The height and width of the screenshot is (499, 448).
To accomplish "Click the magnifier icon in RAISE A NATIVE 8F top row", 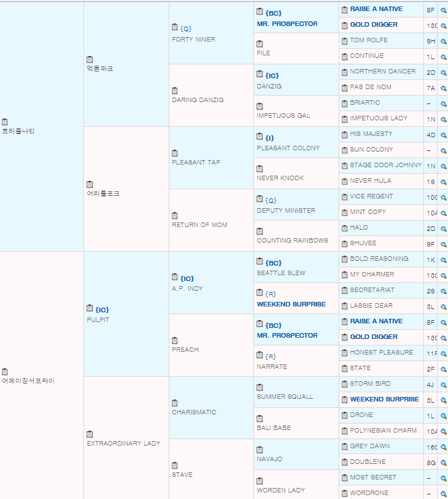I will click(x=443, y=10).
